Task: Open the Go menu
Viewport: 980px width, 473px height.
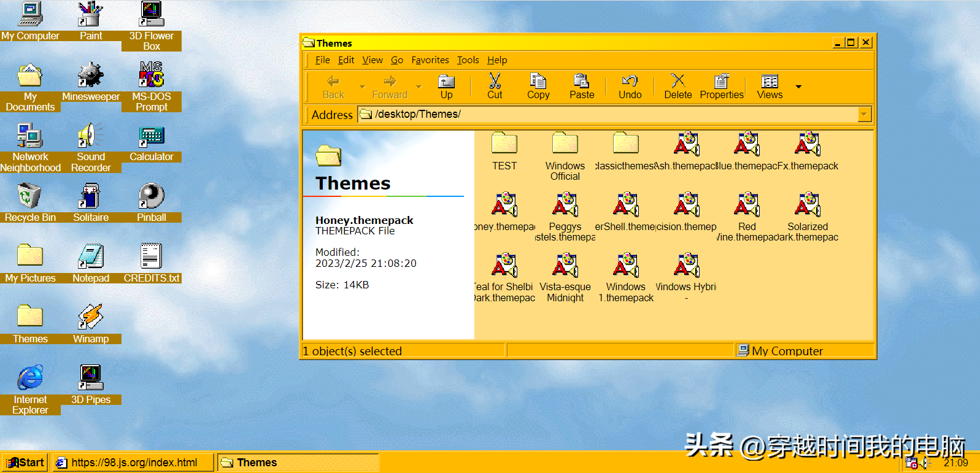Action: point(397,60)
